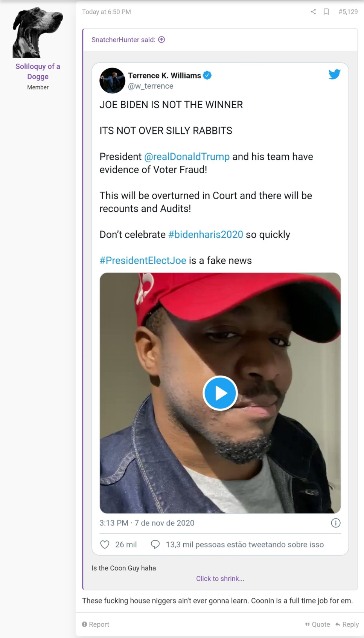The width and height of the screenshot is (364, 638).
Task: Open the #bidenharis2020 hashtag
Action: coord(206,235)
